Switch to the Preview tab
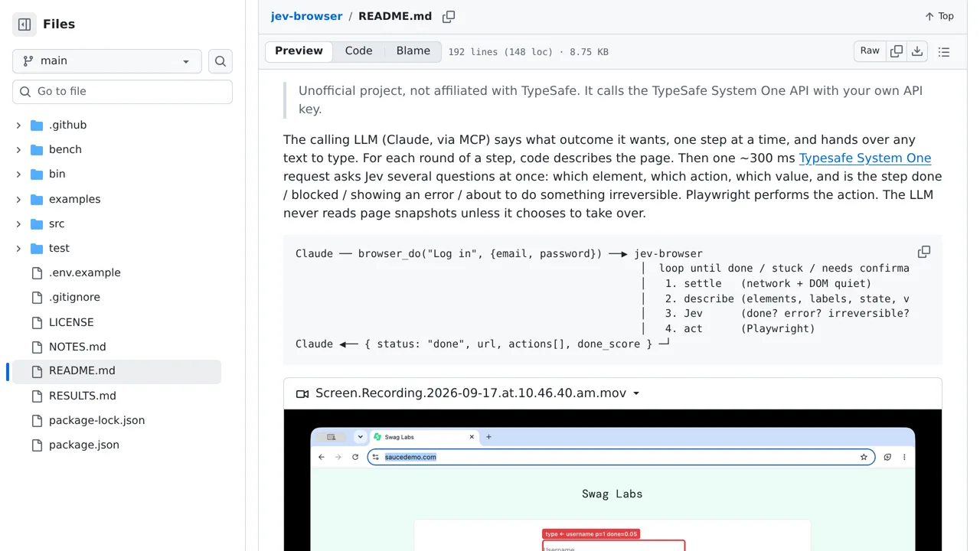The height and width of the screenshot is (551, 980). [299, 51]
